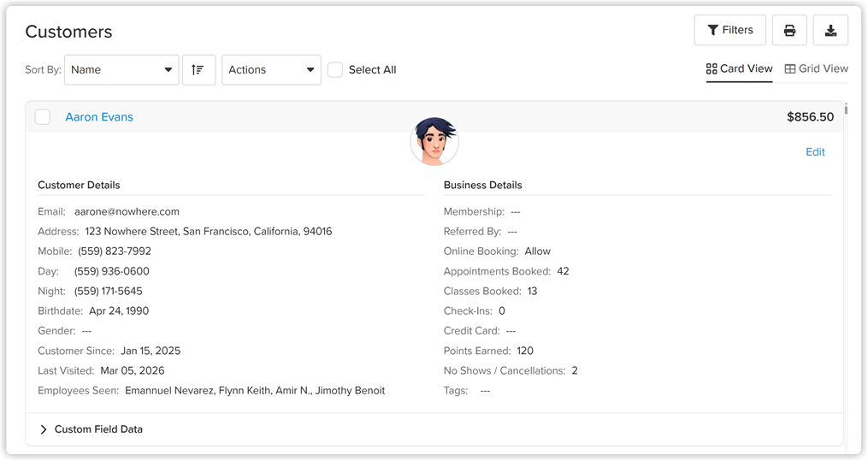Click the email aarone@nowhere.com
This screenshot has width=868, height=461.
pos(127,211)
